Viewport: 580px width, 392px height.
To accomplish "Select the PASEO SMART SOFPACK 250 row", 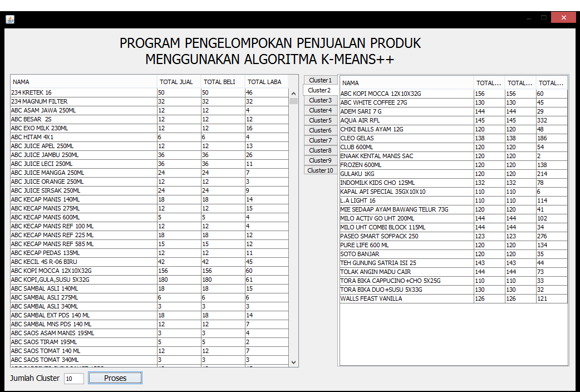I will 406,236.
